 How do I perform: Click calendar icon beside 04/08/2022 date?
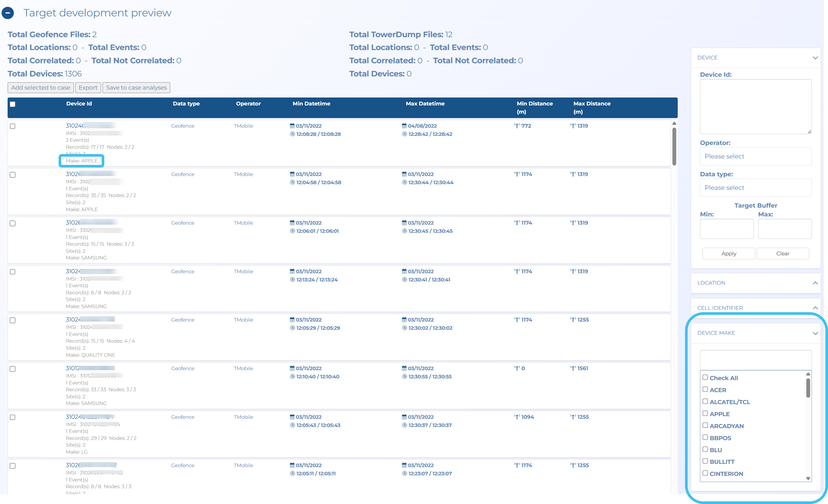(404, 126)
